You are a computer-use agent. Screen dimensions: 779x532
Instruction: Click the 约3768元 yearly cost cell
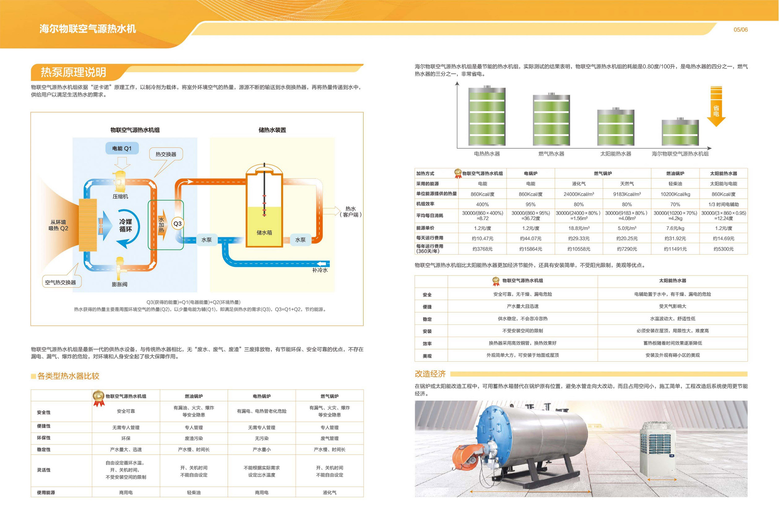[482, 249]
